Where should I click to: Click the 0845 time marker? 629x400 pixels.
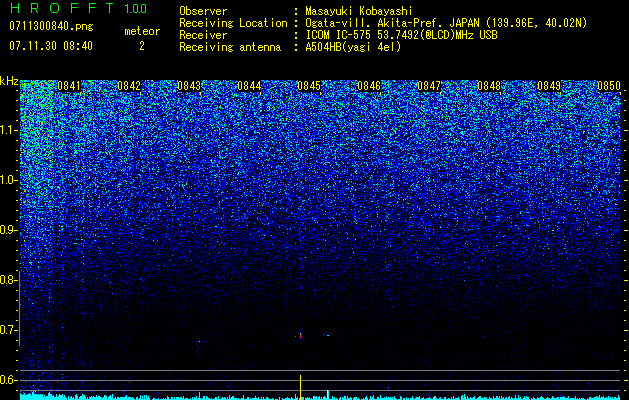pos(309,86)
